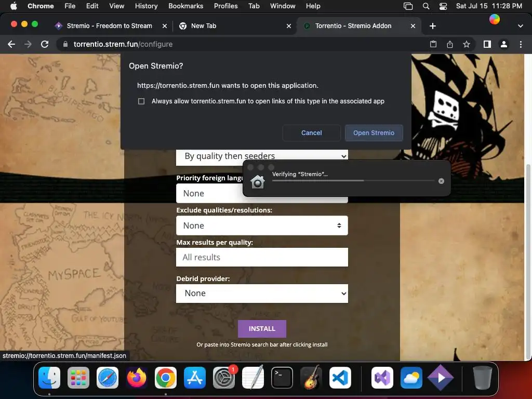Viewport: 532px width, 399px height.
Task: Open Exclude qualities/resolutions selector
Action: tap(262, 225)
